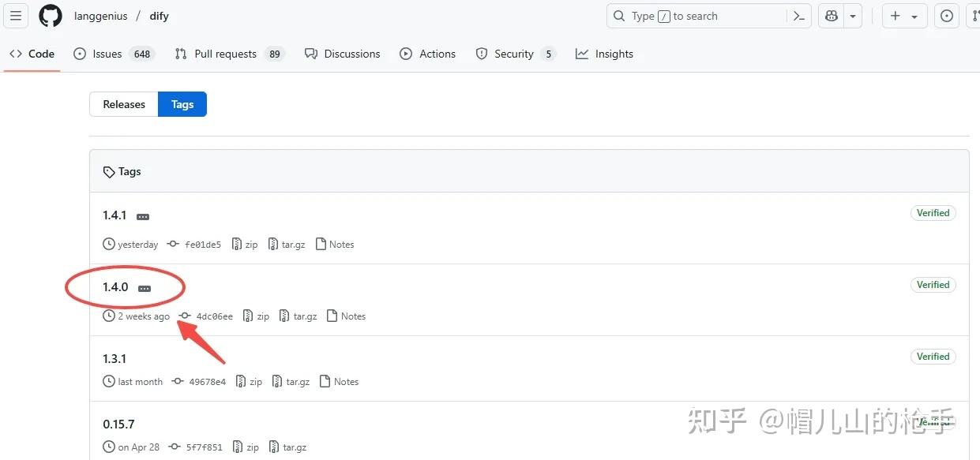Screen dimensions: 980x460
Task: Expand the Copilot dropdown arrow
Action: (x=852, y=16)
